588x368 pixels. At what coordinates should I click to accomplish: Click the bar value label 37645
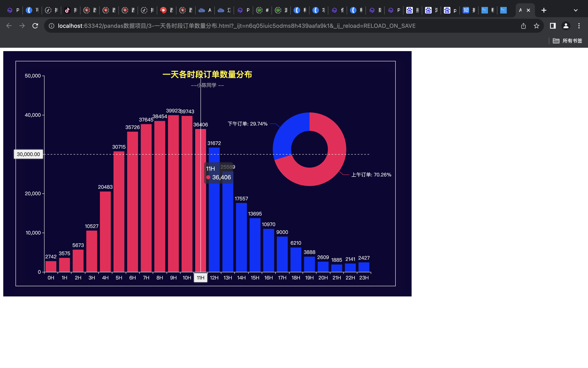click(x=146, y=120)
